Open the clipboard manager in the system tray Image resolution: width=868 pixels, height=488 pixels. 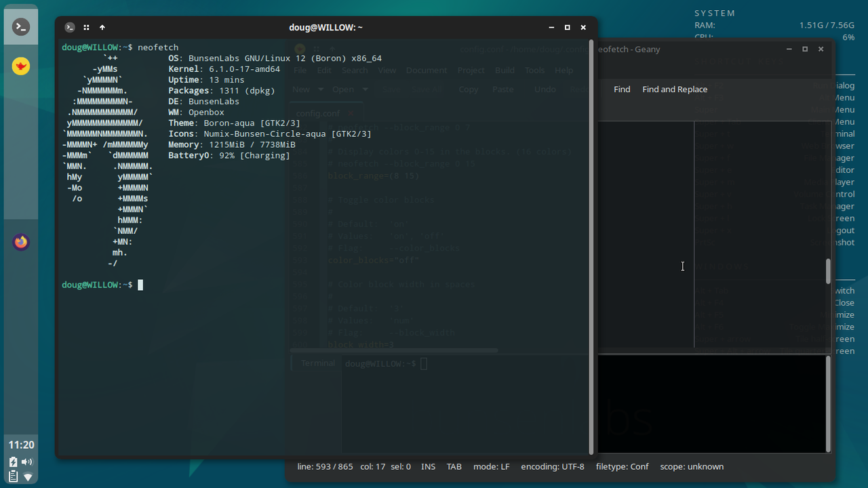tap(13, 476)
